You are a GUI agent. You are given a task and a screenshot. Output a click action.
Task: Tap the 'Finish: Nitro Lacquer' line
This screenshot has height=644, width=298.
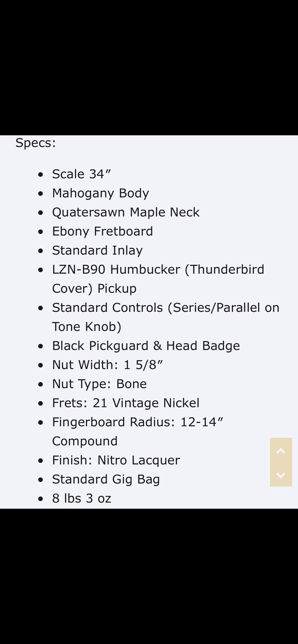[x=116, y=460]
